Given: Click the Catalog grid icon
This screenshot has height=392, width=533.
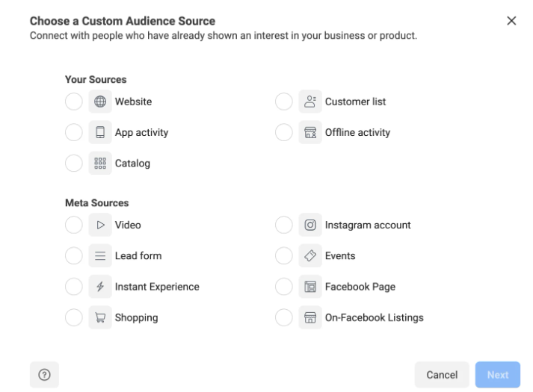Looking at the screenshot, I should point(99,164).
